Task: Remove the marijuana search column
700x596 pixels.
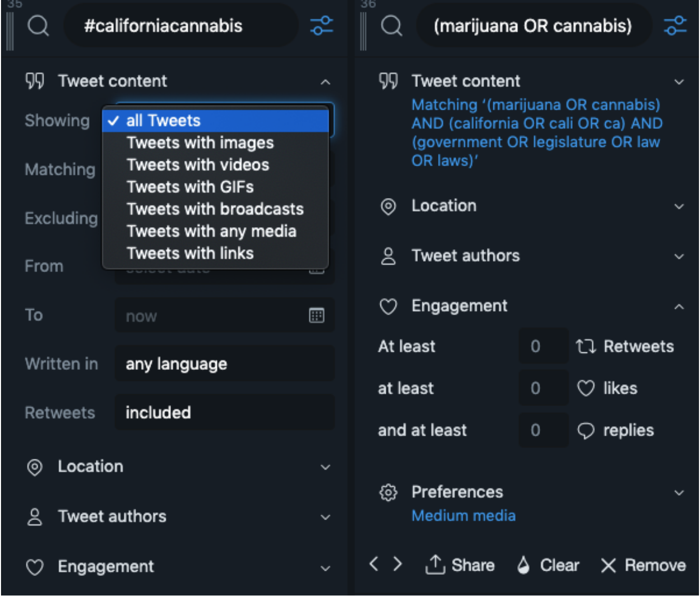Action: tap(644, 565)
